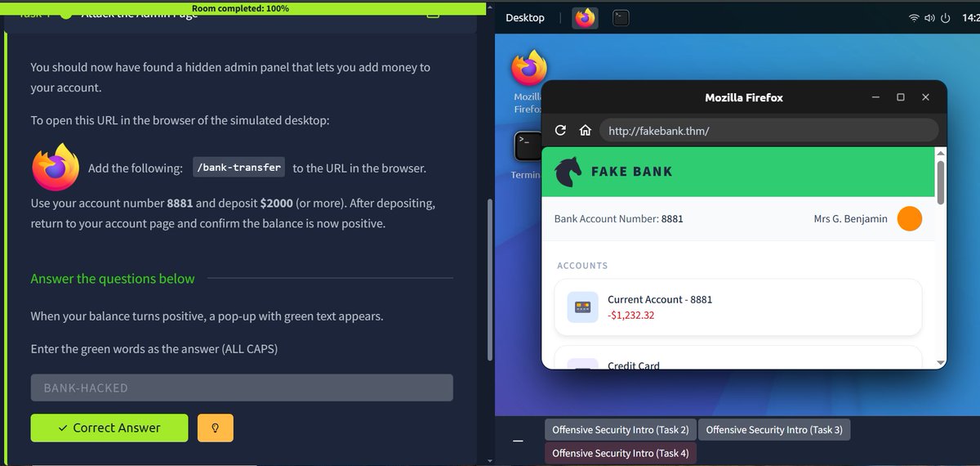Viewport: 980px width, 466px height.
Task: Click the FAKE BANK title text
Action: [631, 172]
